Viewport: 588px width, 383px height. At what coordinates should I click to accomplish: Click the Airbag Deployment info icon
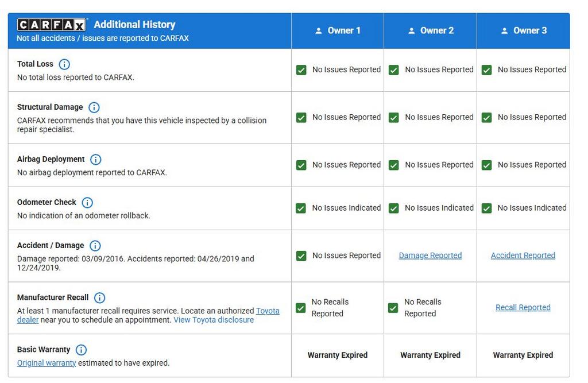(96, 160)
